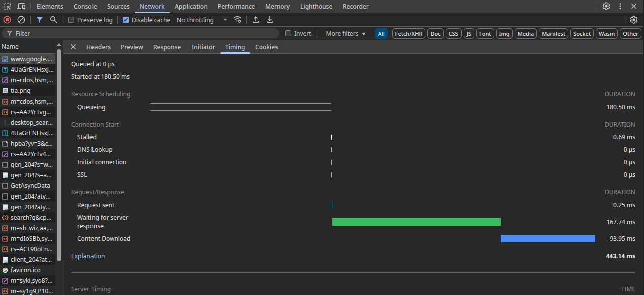The height and width of the screenshot is (295, 644).
Task: Expand the More filters dropdown
Action: pyautogui.click(x=346, y=33)
